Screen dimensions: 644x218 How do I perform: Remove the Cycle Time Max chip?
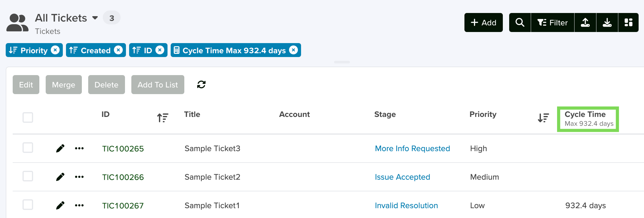[294, 50]
